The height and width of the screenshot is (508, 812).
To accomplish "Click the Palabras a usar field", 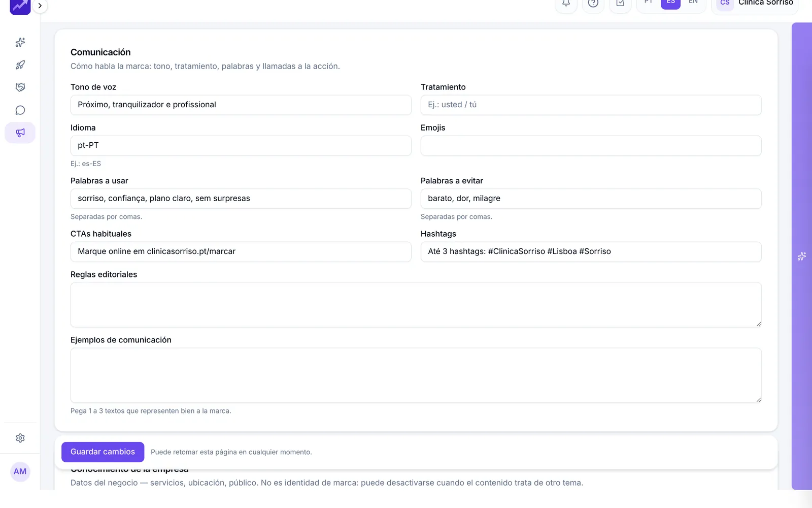I will click(241, 199).
